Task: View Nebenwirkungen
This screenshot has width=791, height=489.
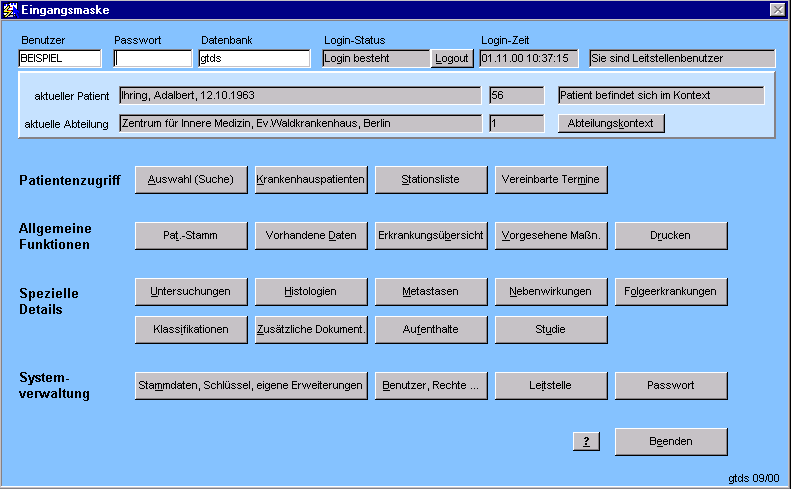Action: point(551,292)
